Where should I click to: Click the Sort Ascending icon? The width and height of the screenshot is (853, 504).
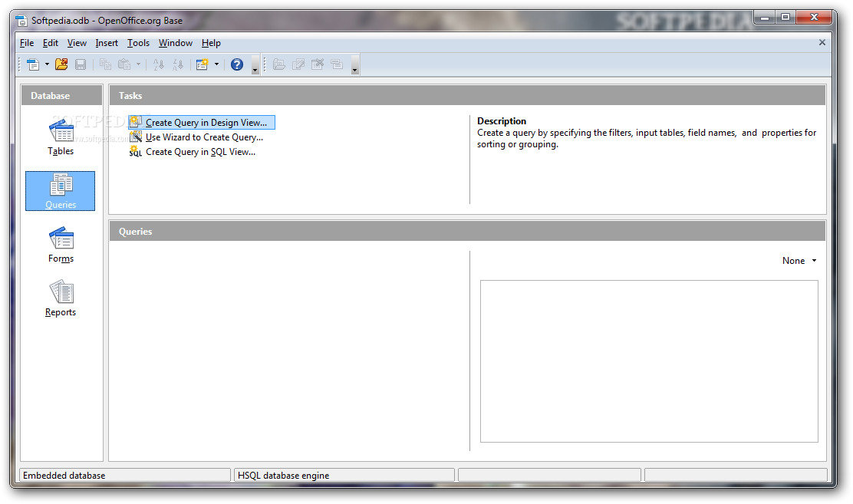(x=159, y=64)
